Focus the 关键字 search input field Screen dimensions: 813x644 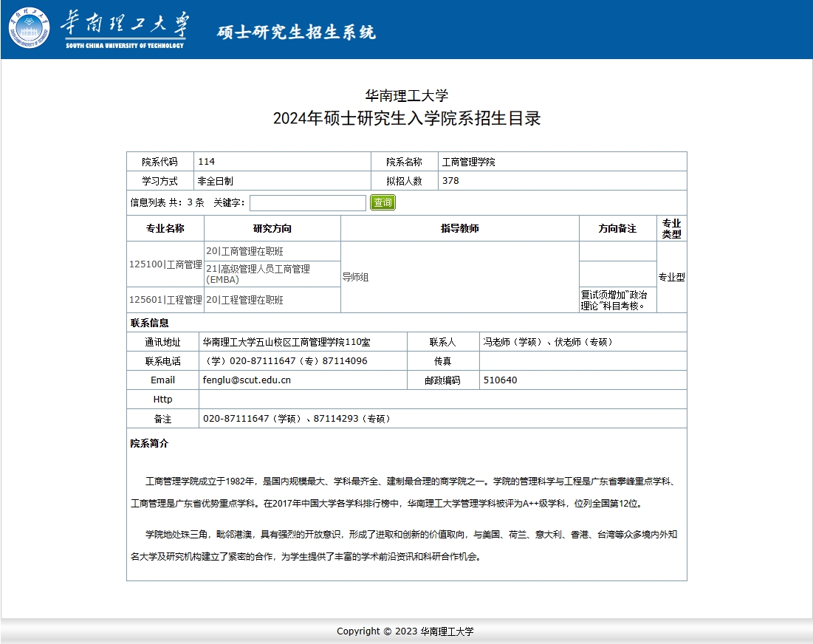point(308,202)
